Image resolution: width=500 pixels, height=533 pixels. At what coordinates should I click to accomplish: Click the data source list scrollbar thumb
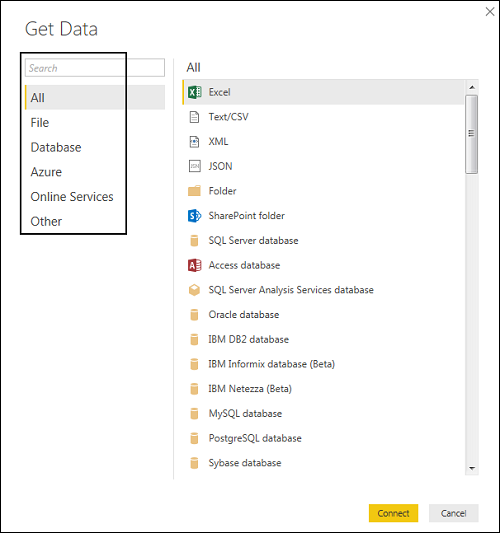click(471, 135)
